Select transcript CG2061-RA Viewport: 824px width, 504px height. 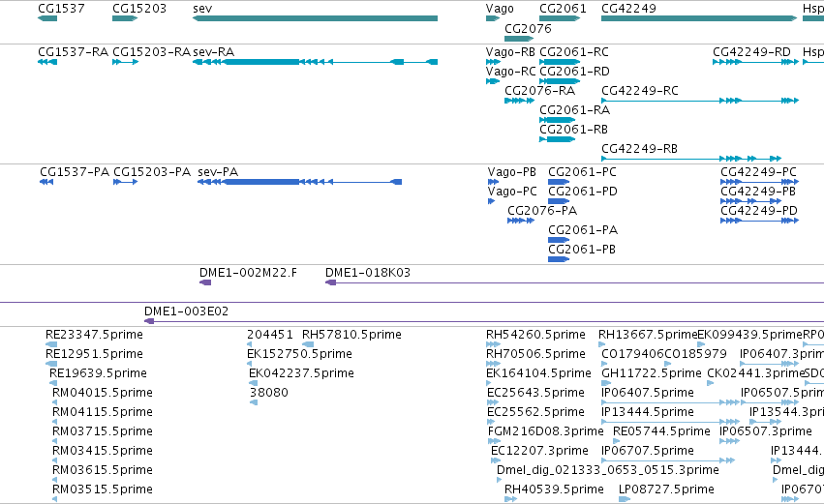point(558,120)
